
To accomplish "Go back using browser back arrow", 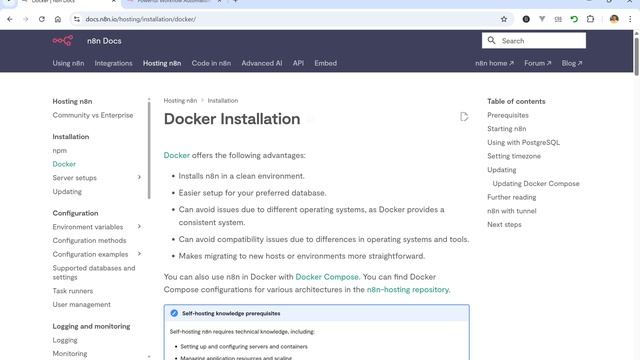I will pos(10,19).
